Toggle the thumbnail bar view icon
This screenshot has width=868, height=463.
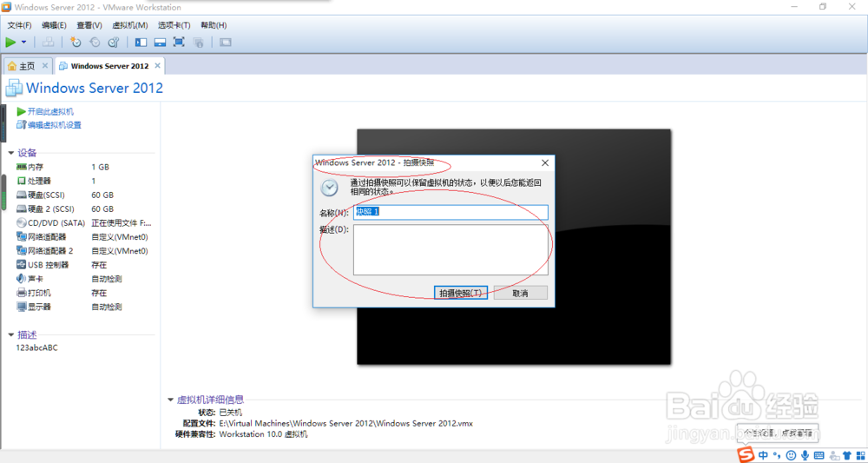coord(160,42)
